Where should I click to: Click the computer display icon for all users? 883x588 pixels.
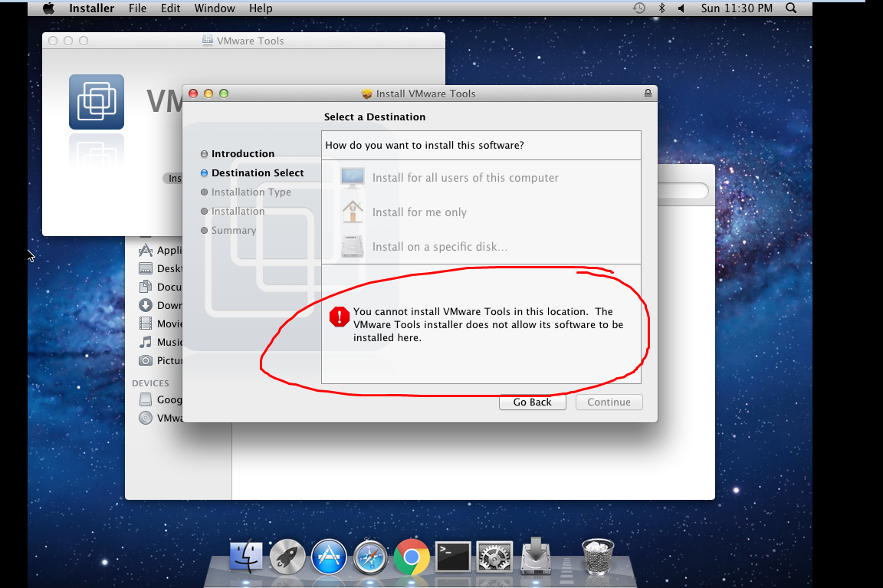coord(353,178)
